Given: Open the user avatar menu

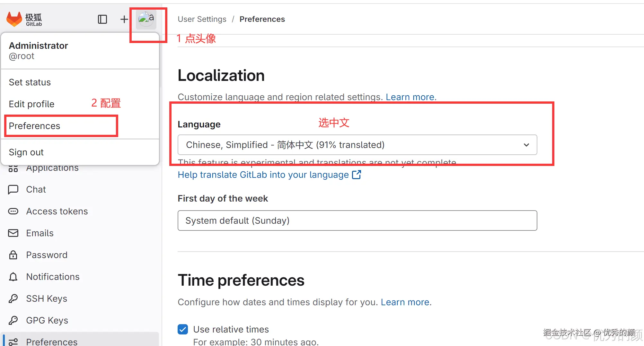Looking at the screenshot, I should (x=146, y=19).
